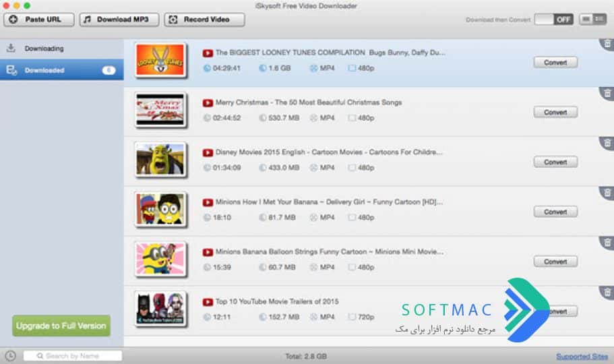Delete Minions How I Met Your Banana
Screen dimensions: 614x364
pos(607,193)
